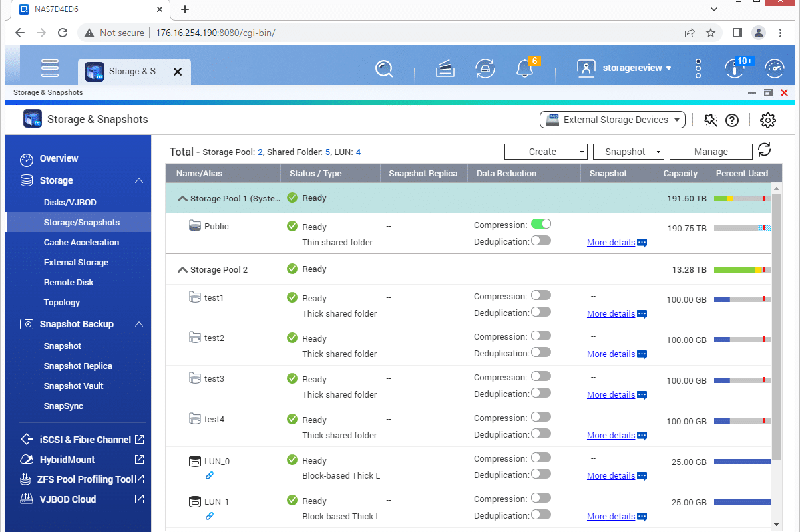Open More details link for test2
Screen dimensions: 800x532
click(x=611, y=354)
